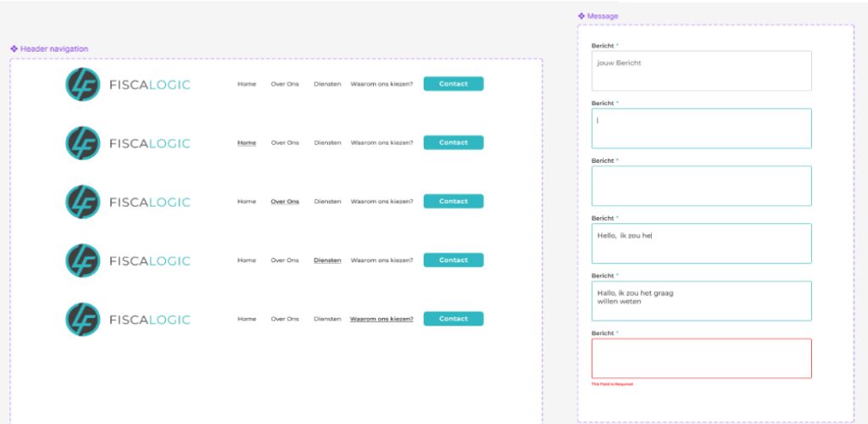Click Diensten in the header with no underlined link
This screenshot has width=868, height=424.
pos(327,84)
